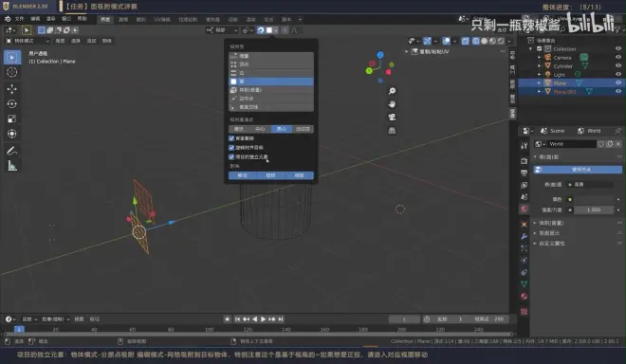Toggle the magnet snapping icon
Screen dimensions: 626x364
[x=261, y=30]
